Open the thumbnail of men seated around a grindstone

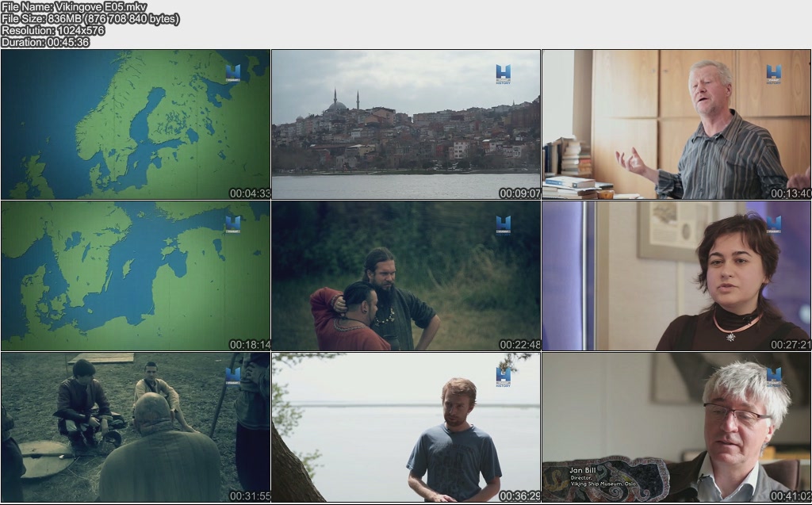pos(135,427)
